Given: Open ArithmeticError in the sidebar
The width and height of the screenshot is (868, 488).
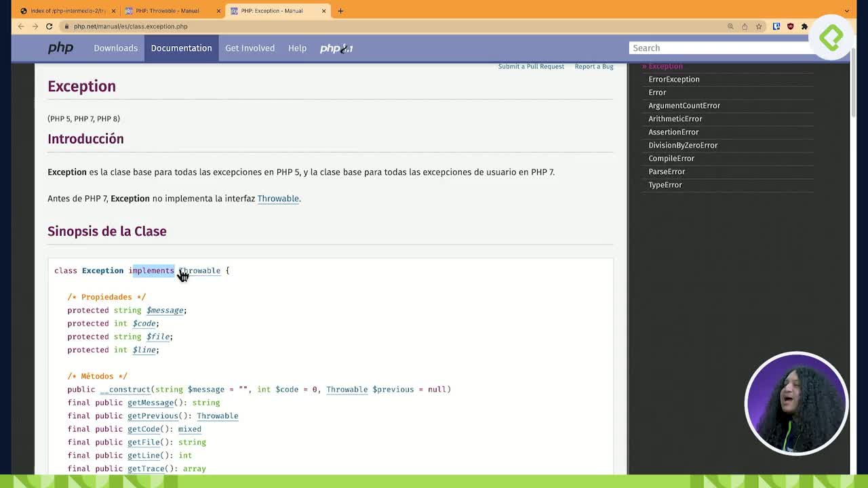Looking at the screenshot, I should point(675,119).
